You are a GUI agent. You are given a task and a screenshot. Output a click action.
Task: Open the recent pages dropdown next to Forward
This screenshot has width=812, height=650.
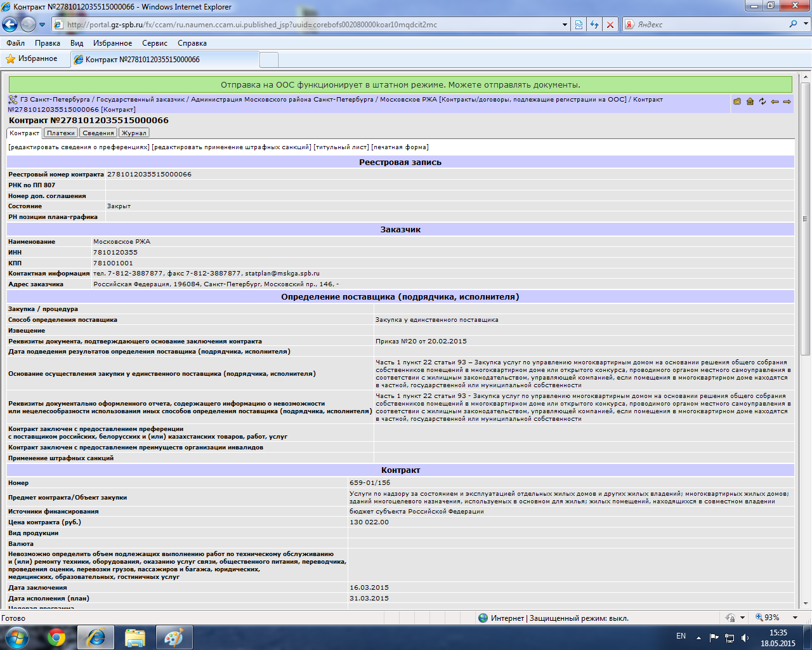tap(43, 25)
